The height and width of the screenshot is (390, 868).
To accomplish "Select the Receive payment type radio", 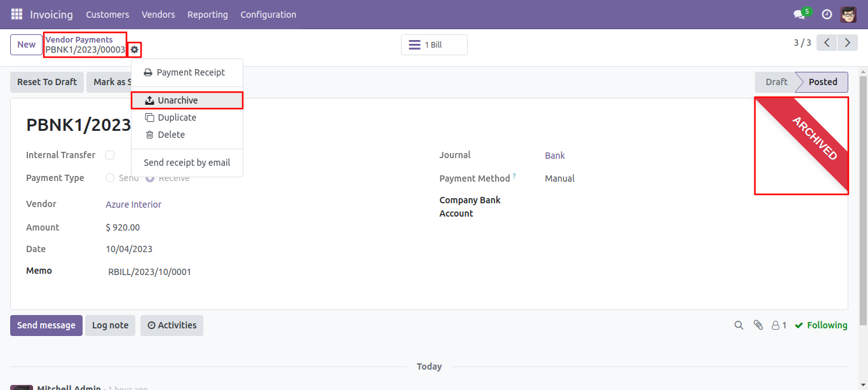I will pos(150,178).
